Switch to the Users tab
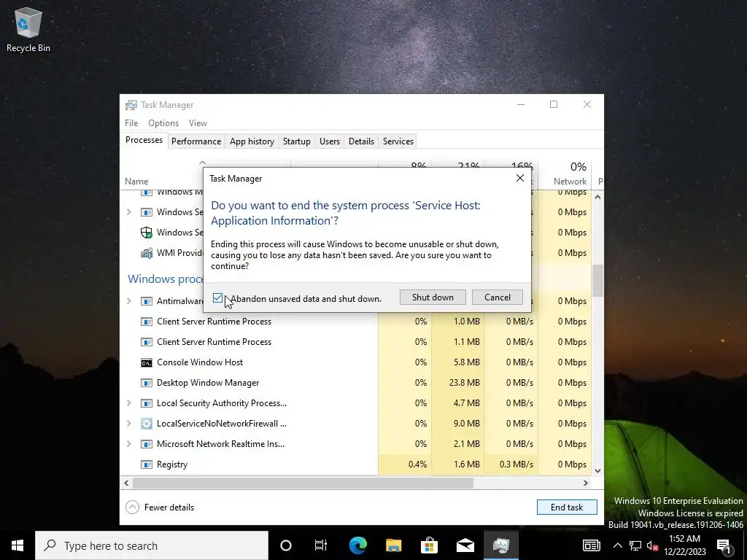 coord(330,141)
